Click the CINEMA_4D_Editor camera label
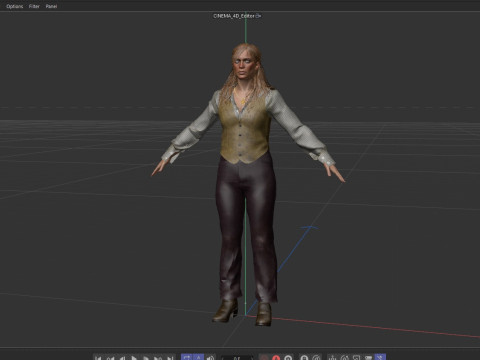The height and width of the screenshot is (360, 480). (x=234, y=16)
